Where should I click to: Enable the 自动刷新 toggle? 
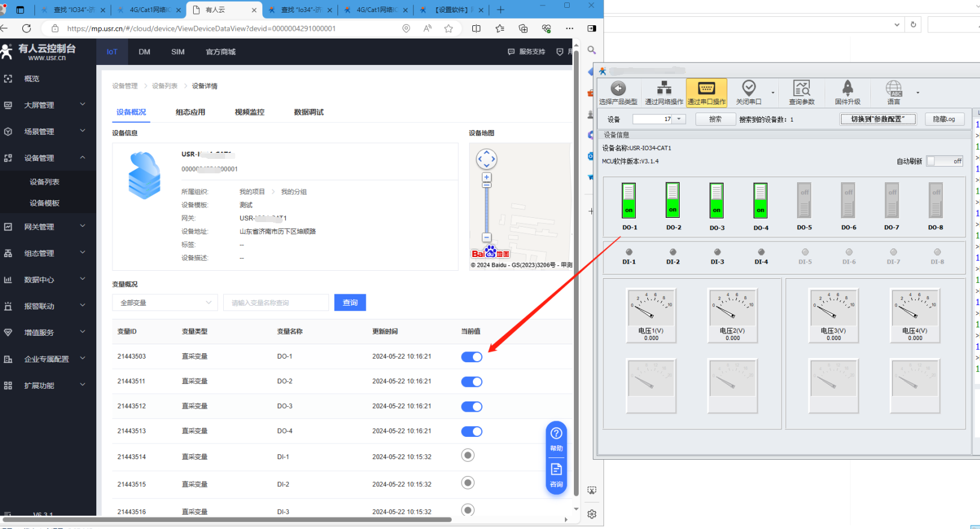[x=945, y=161]
